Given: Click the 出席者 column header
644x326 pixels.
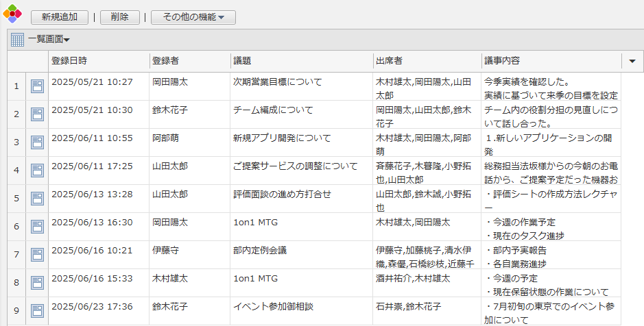Looking at the screenshot, I should click(389, 61).
